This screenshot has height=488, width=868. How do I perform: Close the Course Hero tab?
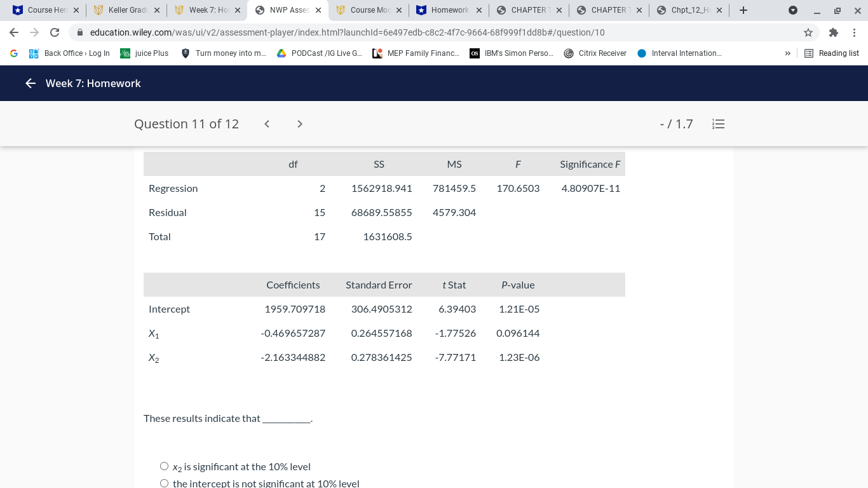[76, 10]
